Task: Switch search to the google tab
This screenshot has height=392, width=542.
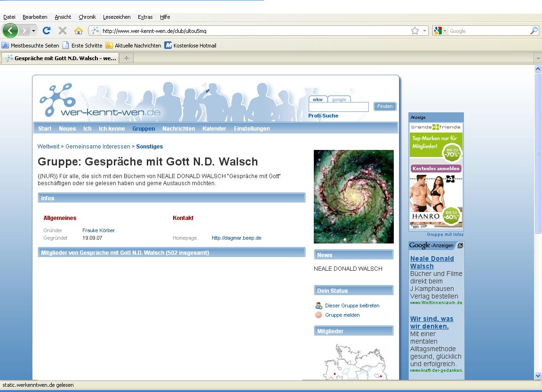Action: click(x=339, y=100)
